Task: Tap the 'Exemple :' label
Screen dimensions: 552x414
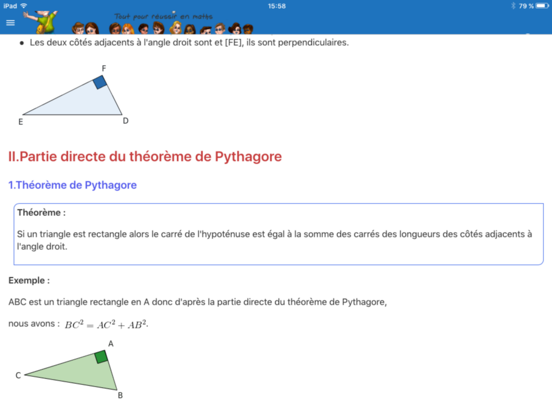Action: coord(29,281)
